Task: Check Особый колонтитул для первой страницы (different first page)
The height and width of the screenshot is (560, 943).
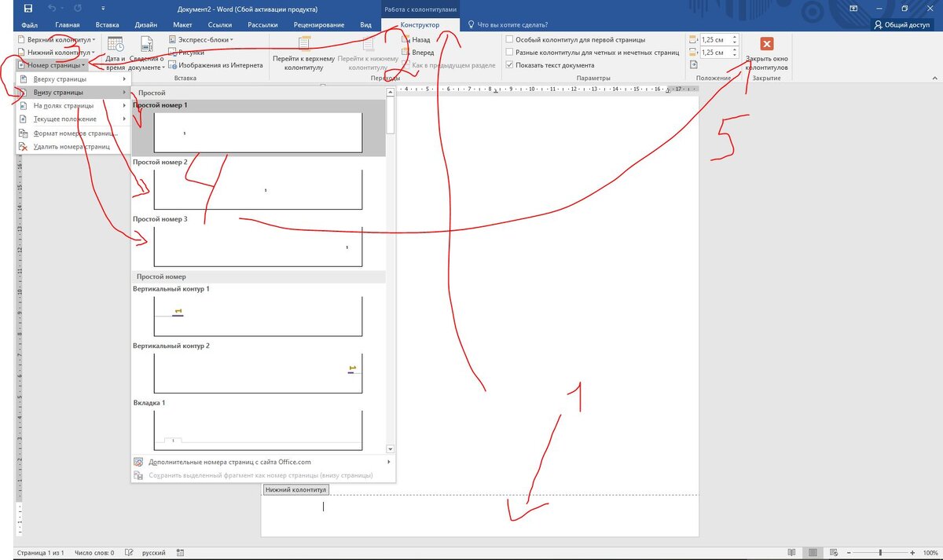Action: tap(576, 39)
